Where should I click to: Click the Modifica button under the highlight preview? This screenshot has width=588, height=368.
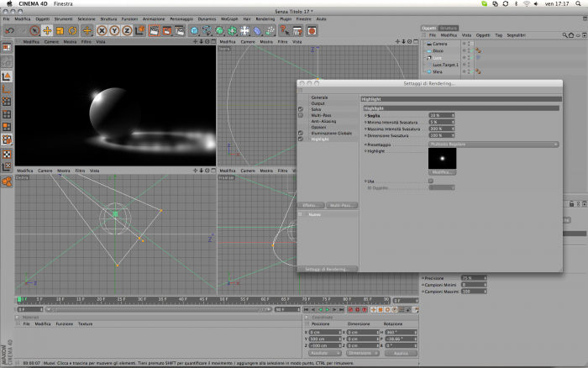(x=442, y=172)
